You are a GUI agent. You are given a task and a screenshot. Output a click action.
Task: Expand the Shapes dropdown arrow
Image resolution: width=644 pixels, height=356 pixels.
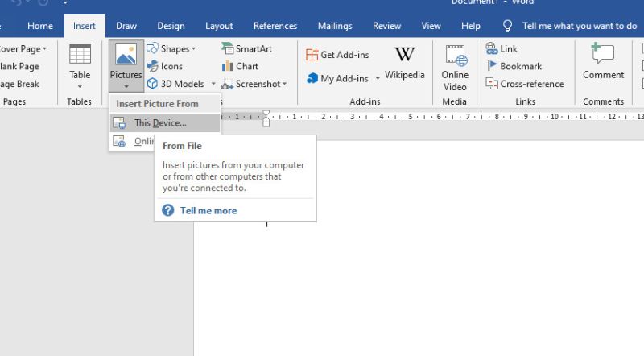click(193, 49)
